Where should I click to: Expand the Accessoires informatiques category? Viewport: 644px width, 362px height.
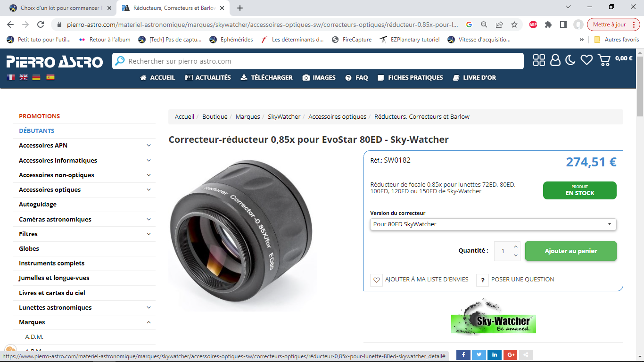tap(149, 160)
